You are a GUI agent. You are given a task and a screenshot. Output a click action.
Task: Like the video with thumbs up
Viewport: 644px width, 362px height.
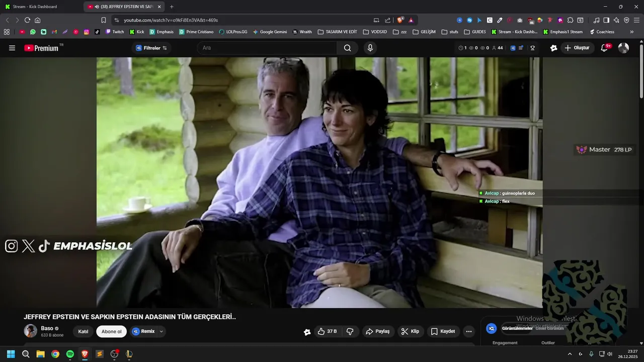click(327, 331)
